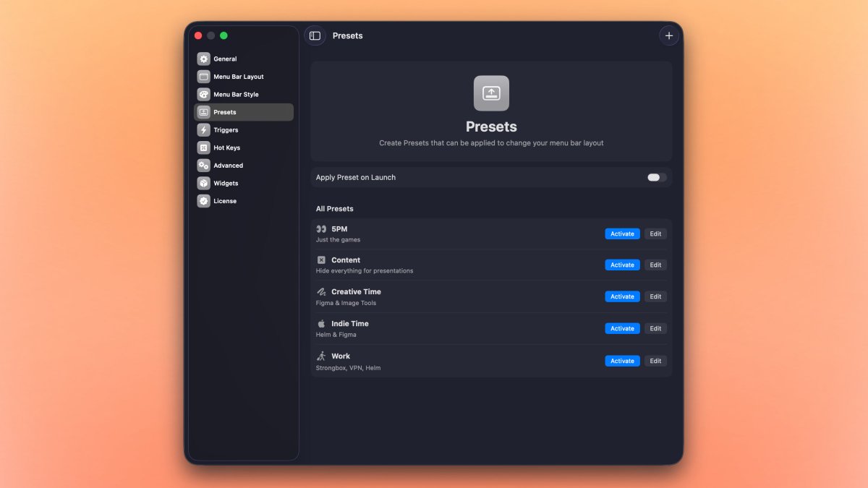Open the General settings section
Viewport: 868px width, 488px height.
point(244,59)
